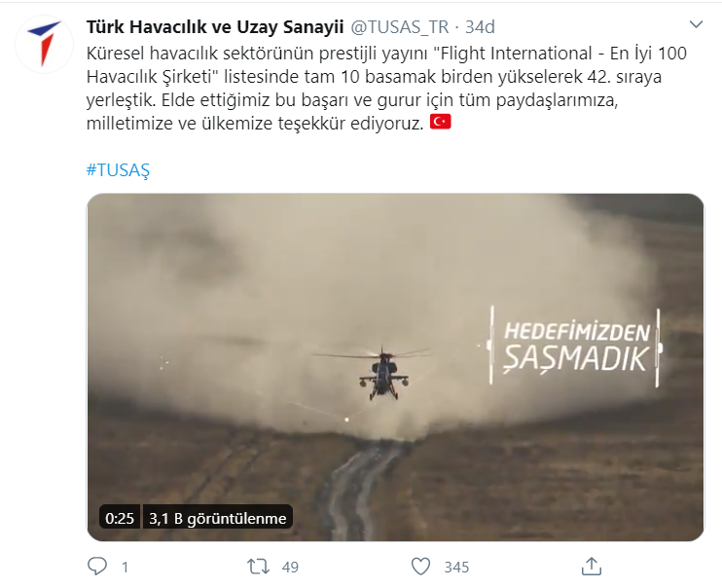Click the retweet count showing 49

(290, 568)
